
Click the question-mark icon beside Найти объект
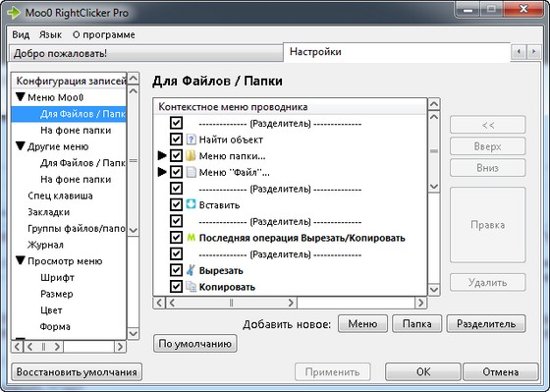coord(191,140)
